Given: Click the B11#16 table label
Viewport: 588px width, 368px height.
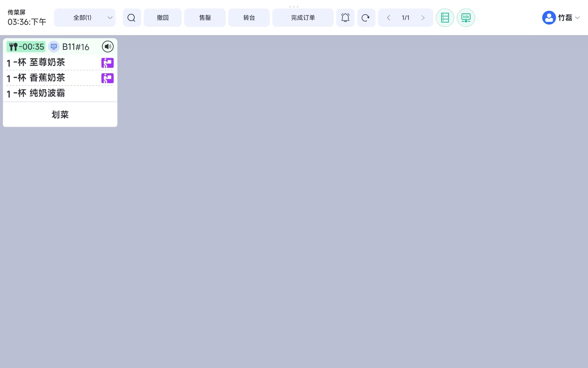Looking at the screenshot, I should 76,47.
